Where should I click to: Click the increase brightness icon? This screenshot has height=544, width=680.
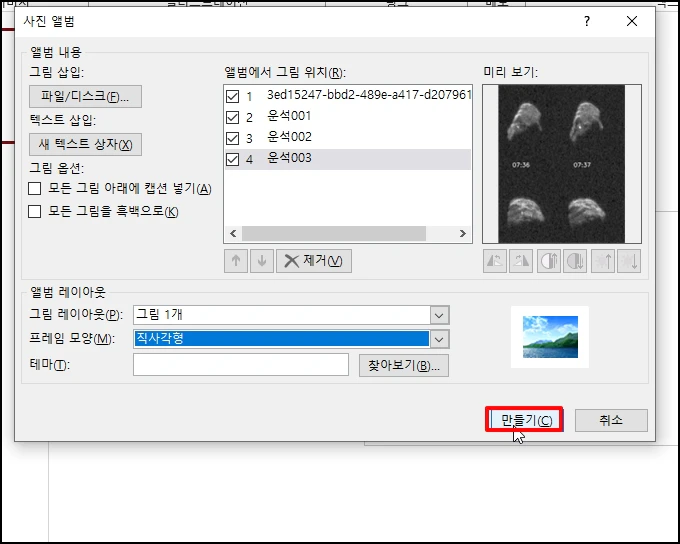click(x=603, y=261)
